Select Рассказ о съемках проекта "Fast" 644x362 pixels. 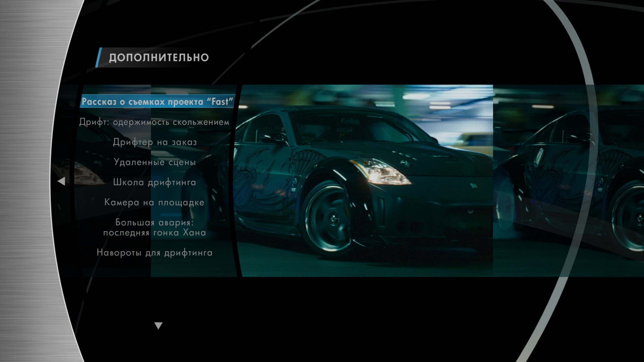(157, 102)
